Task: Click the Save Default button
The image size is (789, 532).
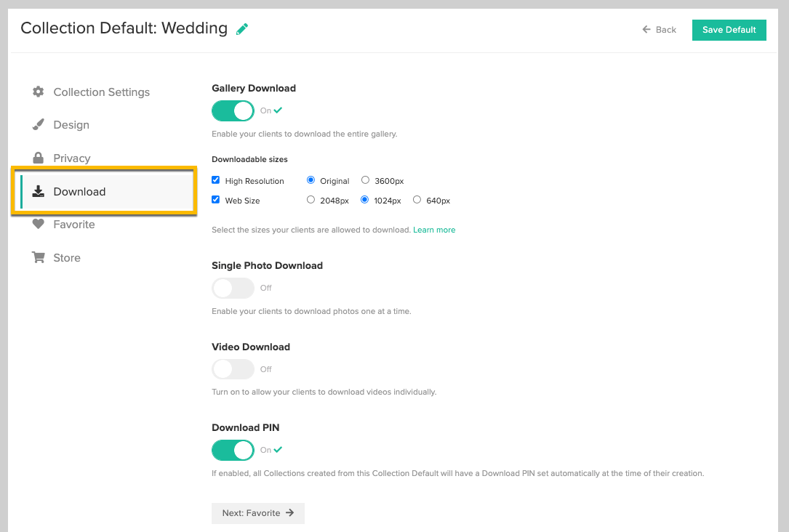Action: [729, 31]
